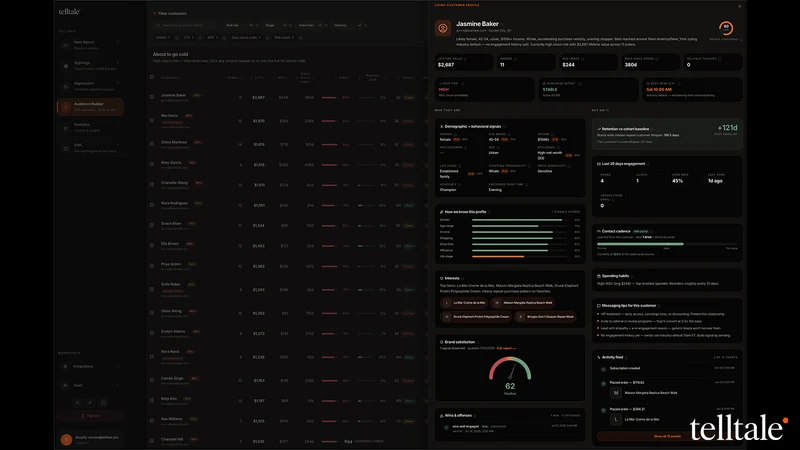Click the info icon beside Interests heading

point(462,278)
